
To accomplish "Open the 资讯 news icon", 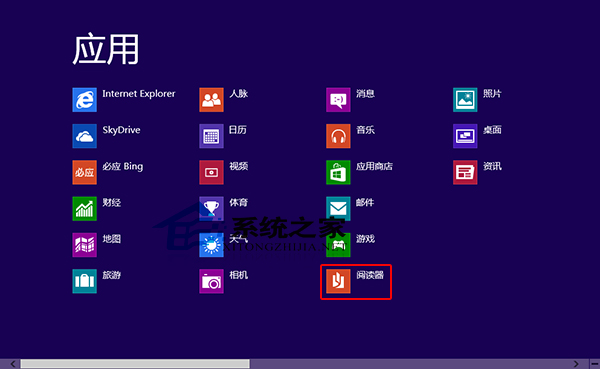I will pyautogui.click(x=465, y=172).
